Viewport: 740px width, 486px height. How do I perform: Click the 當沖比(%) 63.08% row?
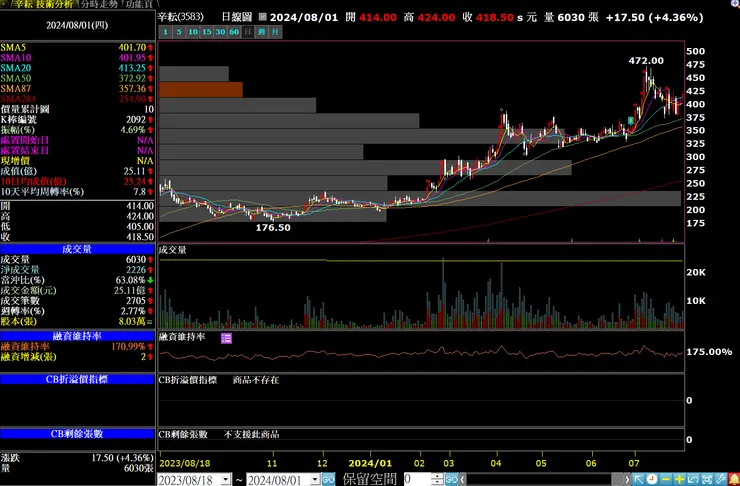click(77, 280)
